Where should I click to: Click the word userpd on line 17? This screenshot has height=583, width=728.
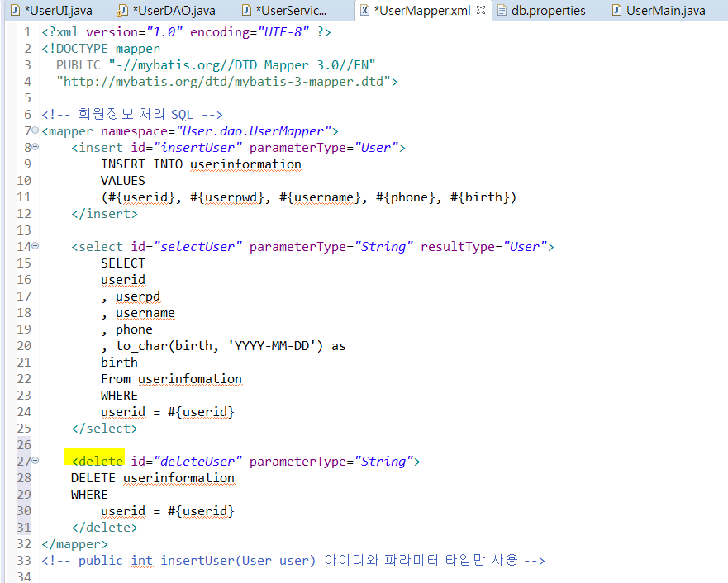(x=138, y=296)
